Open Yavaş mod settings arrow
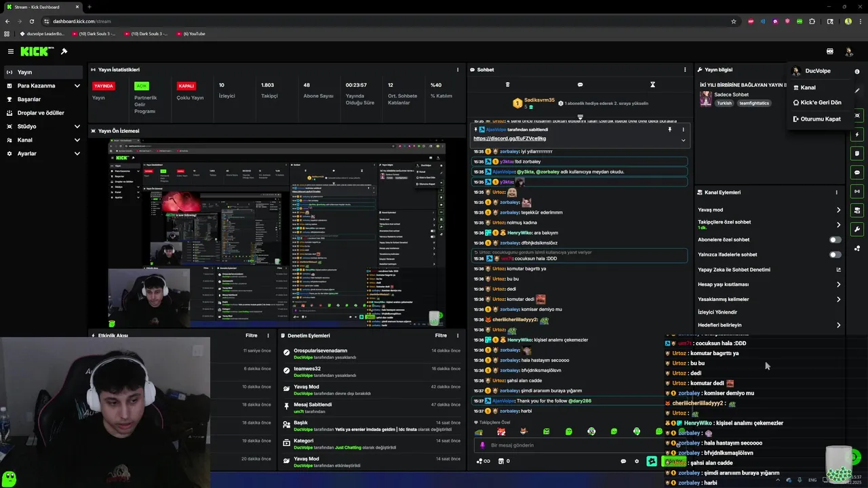 pos(838,210)
